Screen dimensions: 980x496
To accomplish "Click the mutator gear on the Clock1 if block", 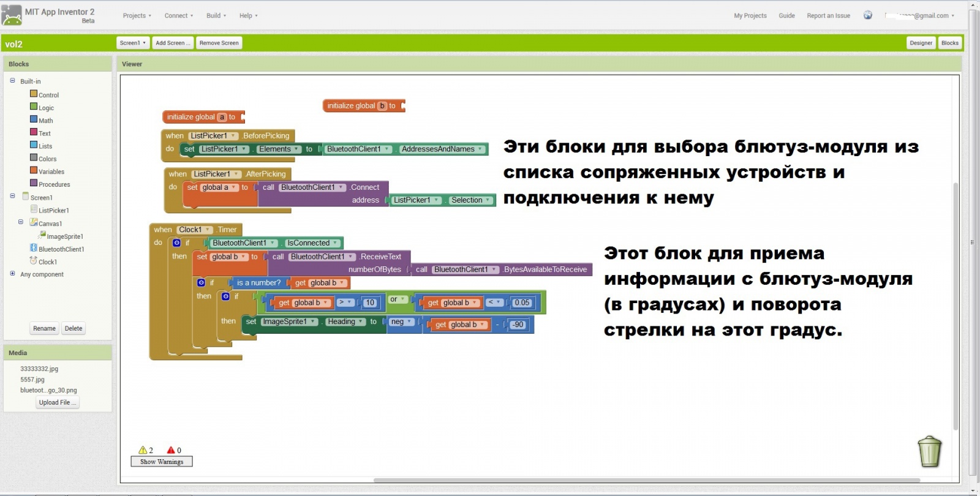I will click(x=176, y=243).
